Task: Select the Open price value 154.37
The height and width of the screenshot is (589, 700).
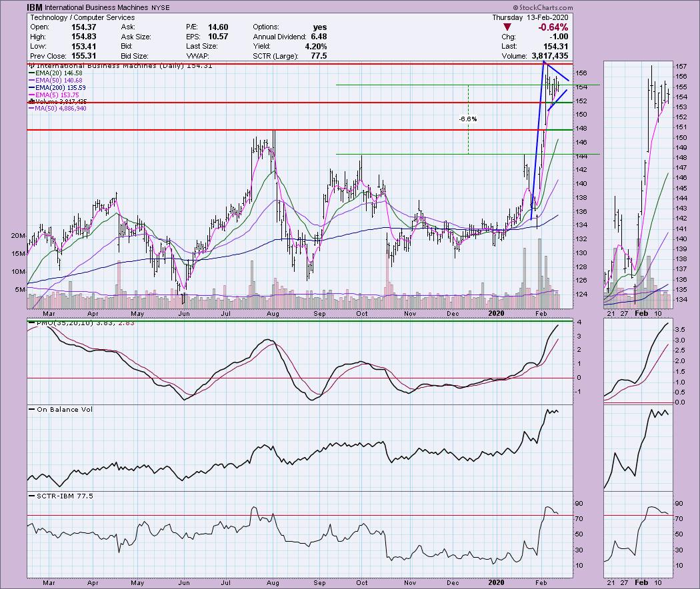Action: (83, 27)
